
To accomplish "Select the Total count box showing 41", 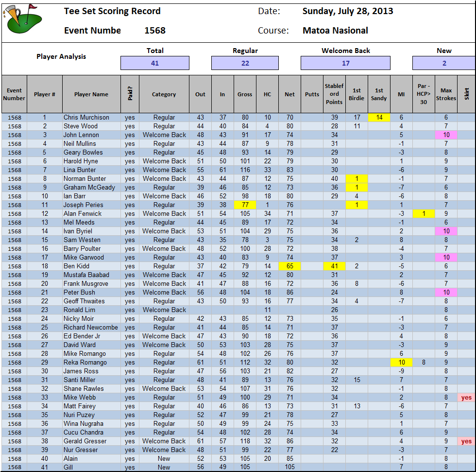I will 154,63.
